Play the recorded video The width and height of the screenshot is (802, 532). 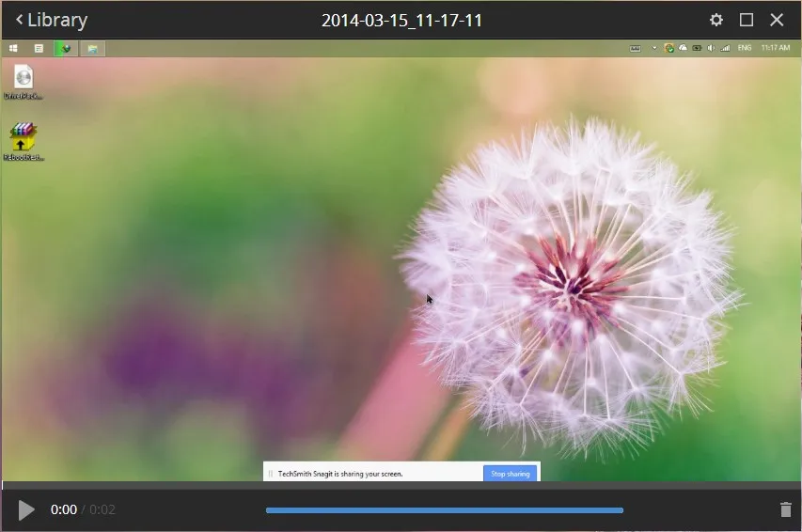click(26, 510)
